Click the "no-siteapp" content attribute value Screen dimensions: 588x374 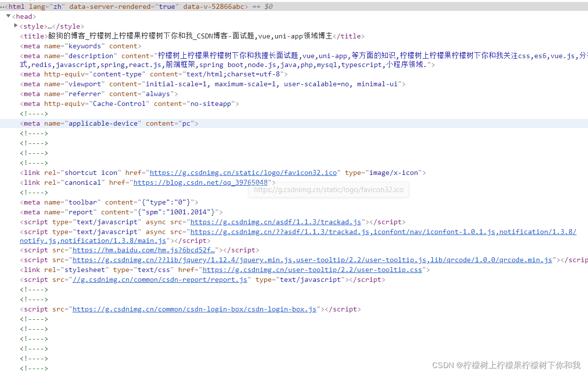click(211, 104)
